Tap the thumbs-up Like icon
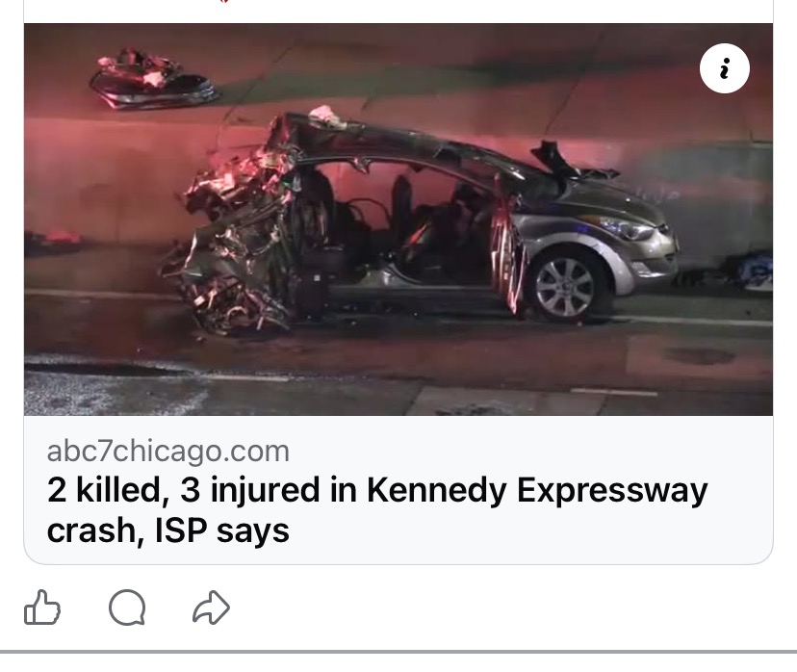This screenshot has height=672, width=797. point(42,607)
